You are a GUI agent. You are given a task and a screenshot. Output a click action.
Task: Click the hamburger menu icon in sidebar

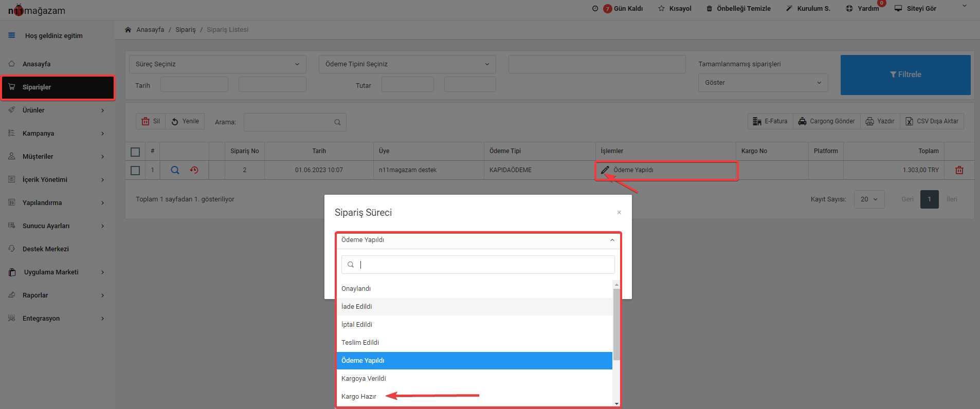11,35
